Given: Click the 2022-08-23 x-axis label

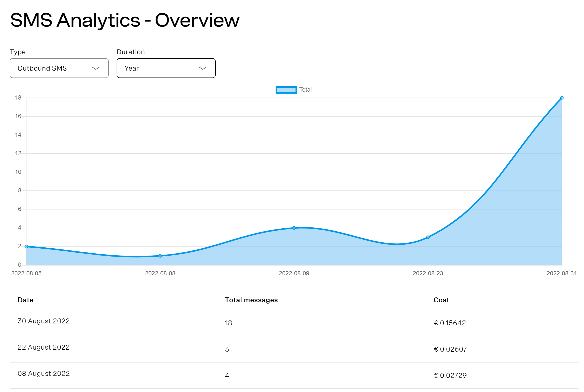Looking at the screenshot, I should [x=428, y=273].
